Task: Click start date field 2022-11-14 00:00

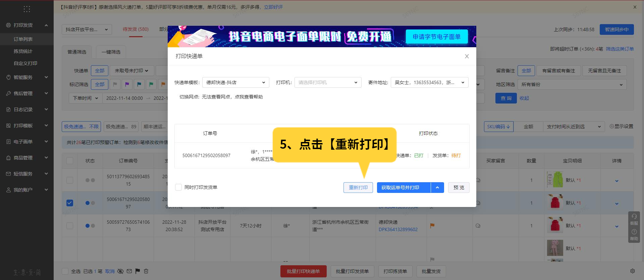Action: (x=124, y=98)
